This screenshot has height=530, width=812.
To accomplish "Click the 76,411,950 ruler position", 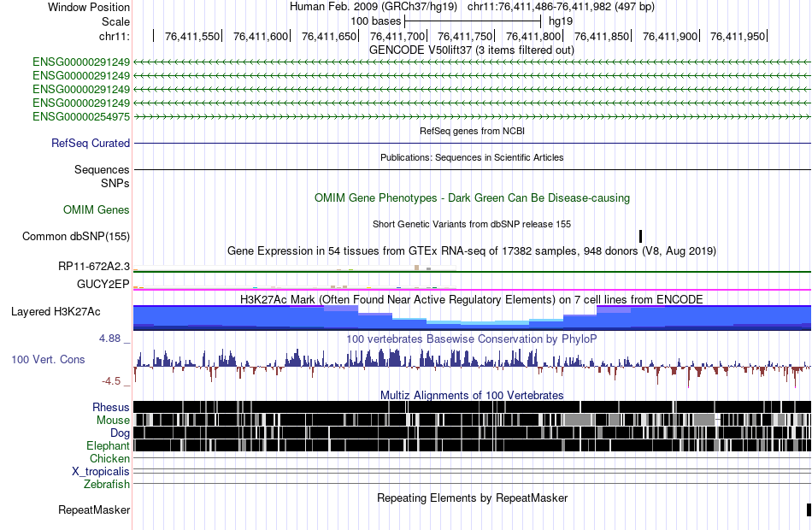I will [x=738, y=36].
